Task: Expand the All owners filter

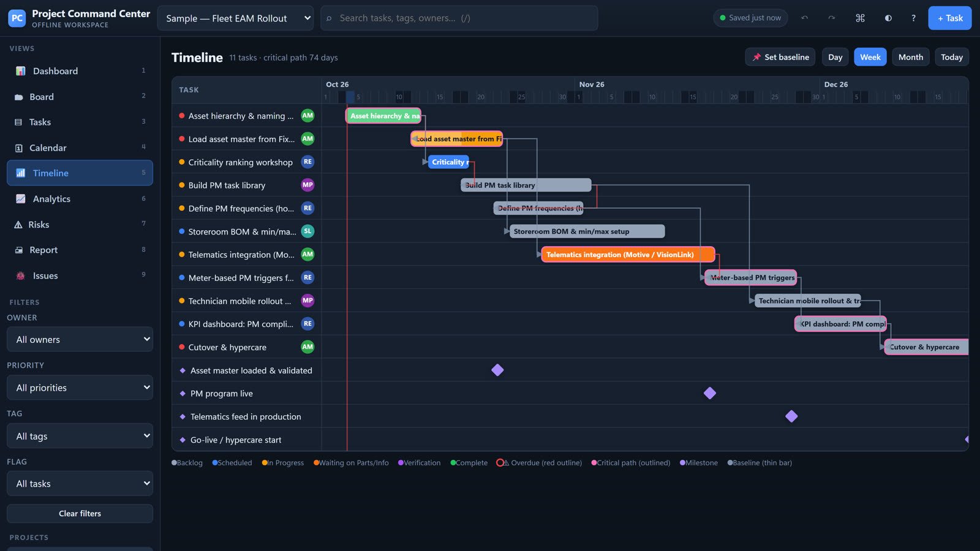Action: click(80, 339)
